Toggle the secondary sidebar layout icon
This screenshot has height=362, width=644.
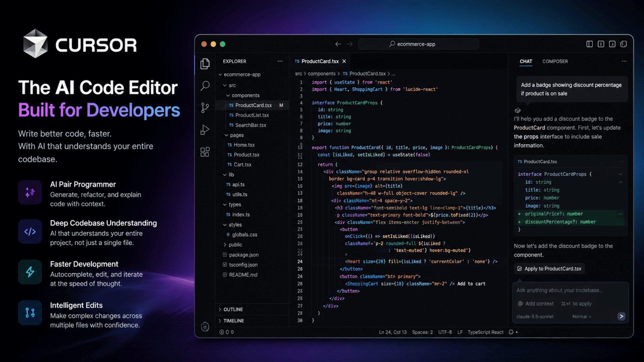tap(612, 44)
